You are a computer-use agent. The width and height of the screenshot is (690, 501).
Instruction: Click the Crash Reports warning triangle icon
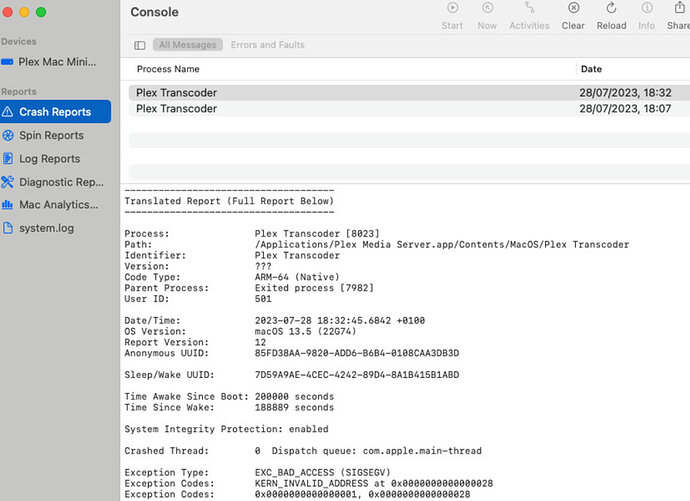click(7, 112)
